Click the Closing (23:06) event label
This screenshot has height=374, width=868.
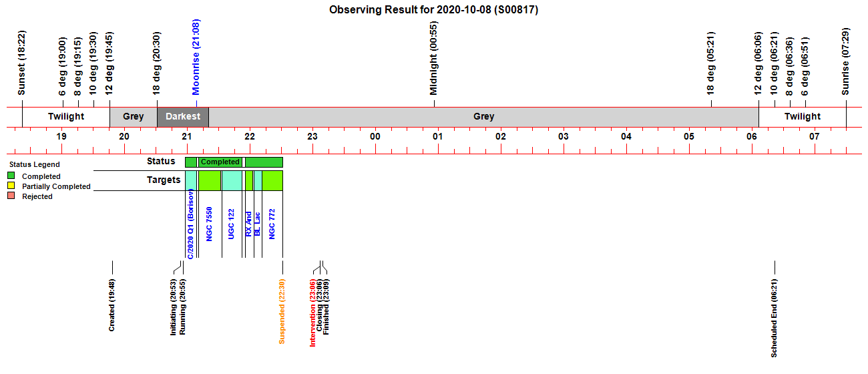coord(320,306)
